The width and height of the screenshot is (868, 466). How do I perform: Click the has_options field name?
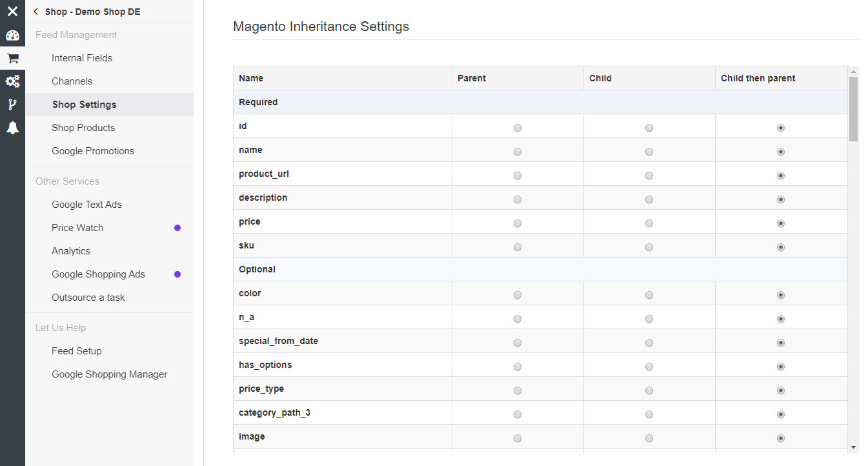click(x=265, y=365)
